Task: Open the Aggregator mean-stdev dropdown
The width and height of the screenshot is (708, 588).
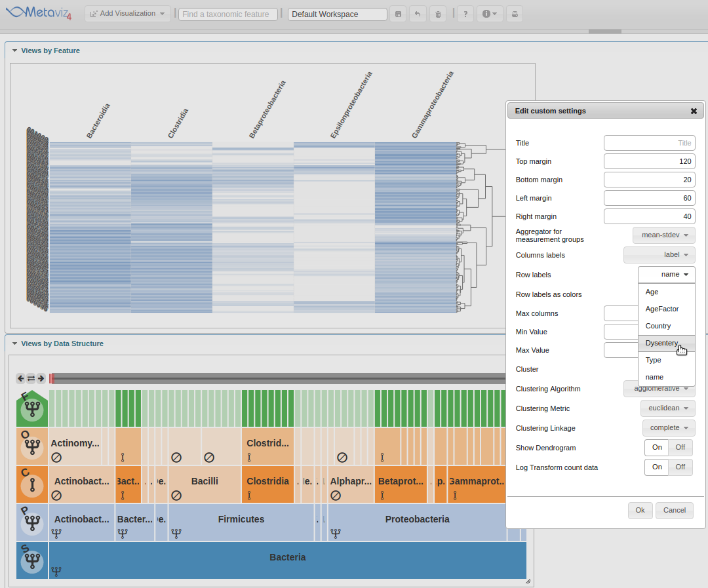Action: point(663,235)
